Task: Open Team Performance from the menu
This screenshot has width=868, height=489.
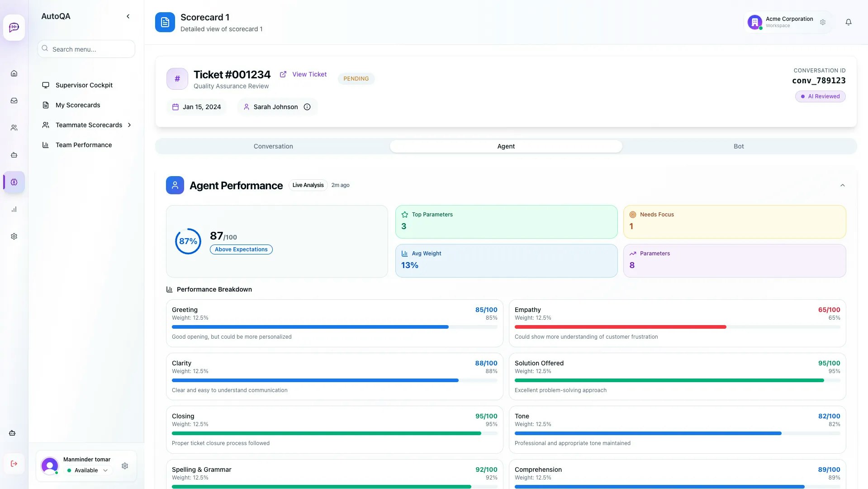Action: (83, 144)
